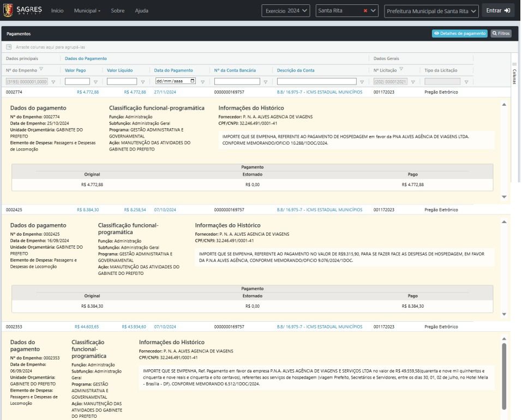Open filter options funnel for Conta Bancária
Screen dimensions: 522x420
pos(266,82)
